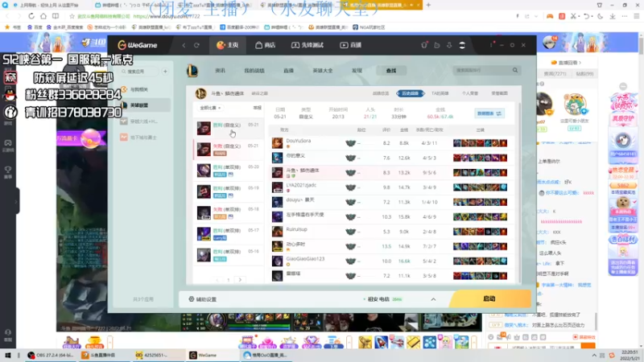Click the browser page vertical scrollbar
Screen dimensions: 644x362
tap(641, 189)
